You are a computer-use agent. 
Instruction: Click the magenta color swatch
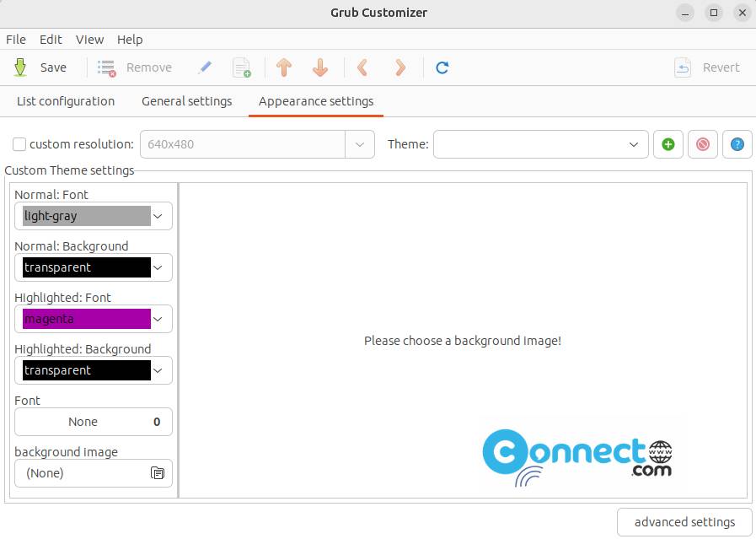point(87,319)
